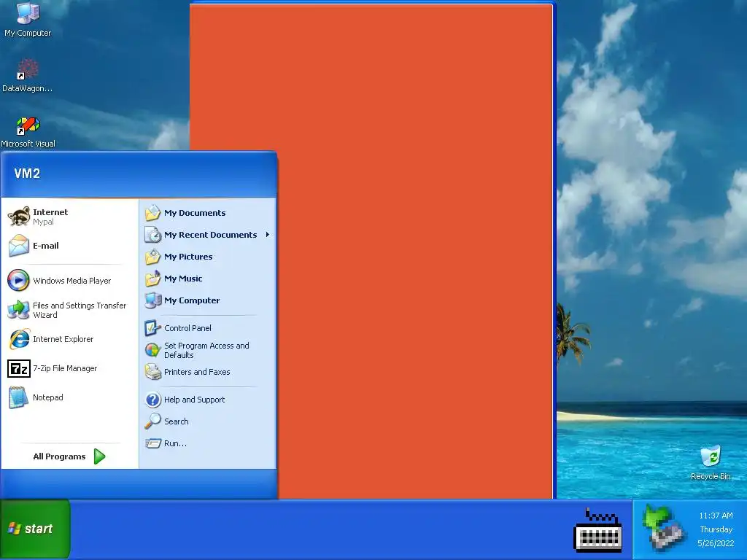Open the on-screen keyboard taskbar icon
The image size is (747, 560).
[598, 530]
